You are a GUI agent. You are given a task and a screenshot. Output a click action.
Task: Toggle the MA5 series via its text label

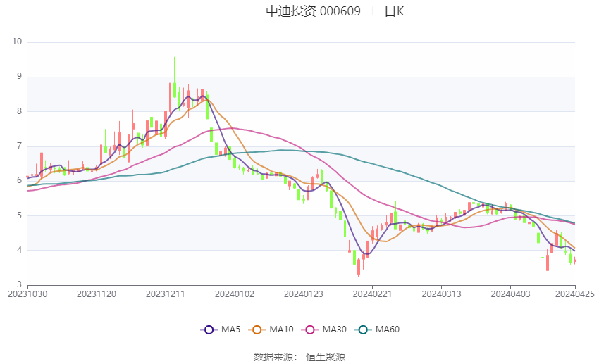click(230, 330)
